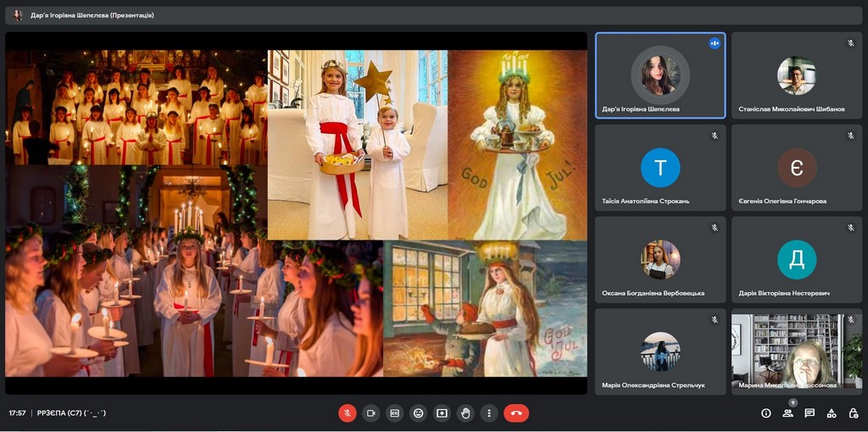Toggle the camera on or off

coord(370,413)
